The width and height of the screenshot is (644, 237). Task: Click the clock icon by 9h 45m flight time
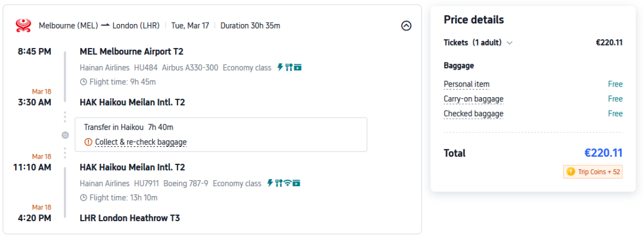[x=83, y=82]
